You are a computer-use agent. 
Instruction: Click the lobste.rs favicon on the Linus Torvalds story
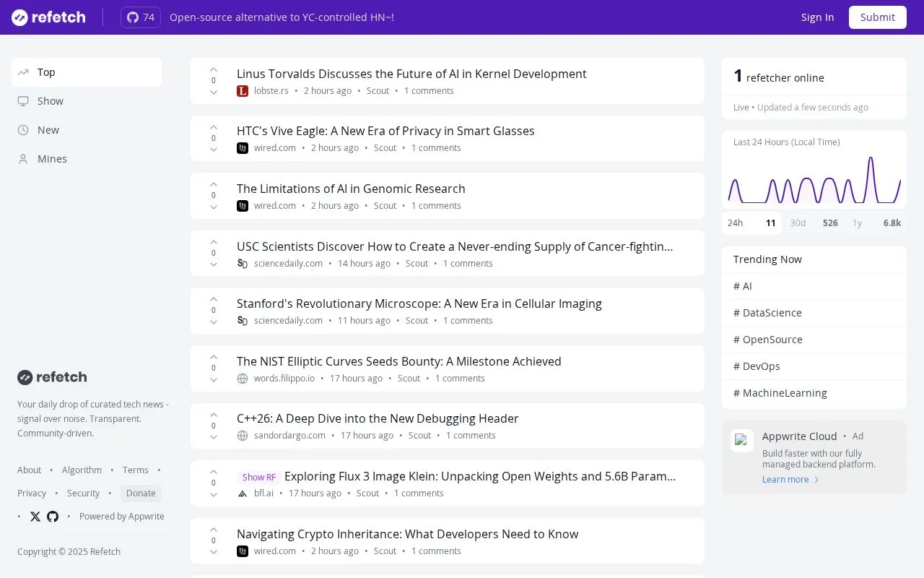click(243, 91)
